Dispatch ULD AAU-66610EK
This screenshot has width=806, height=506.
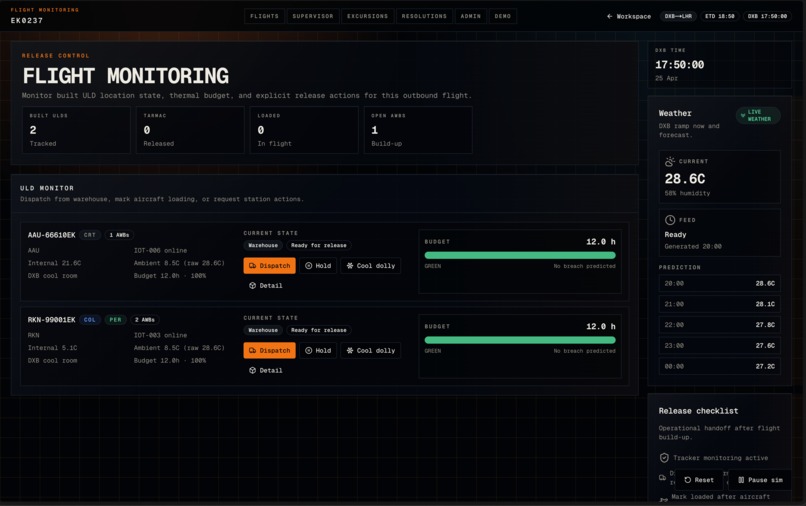(269, 266)
